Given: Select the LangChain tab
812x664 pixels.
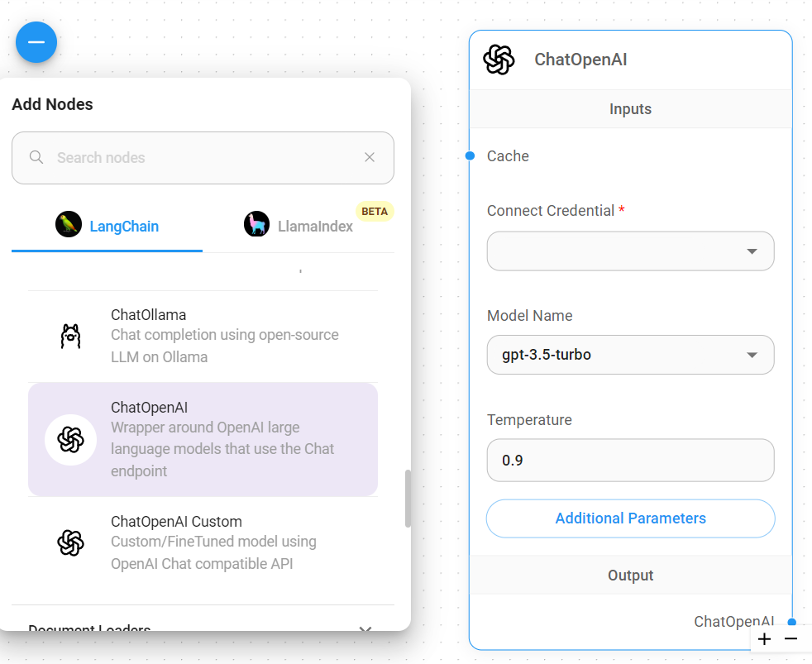Looking at the screenshot, I should tap(107, 226).
